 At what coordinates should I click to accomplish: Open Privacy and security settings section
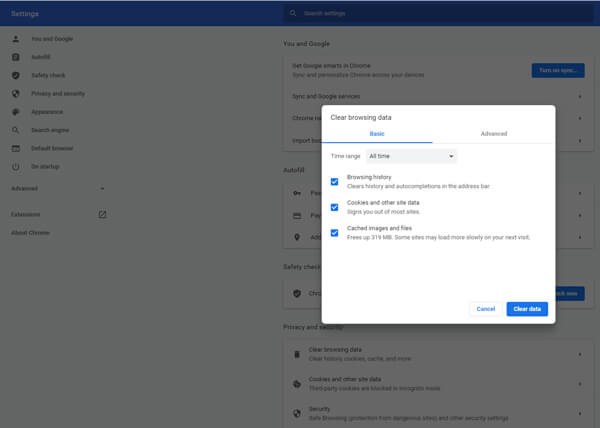coord(58,94)
